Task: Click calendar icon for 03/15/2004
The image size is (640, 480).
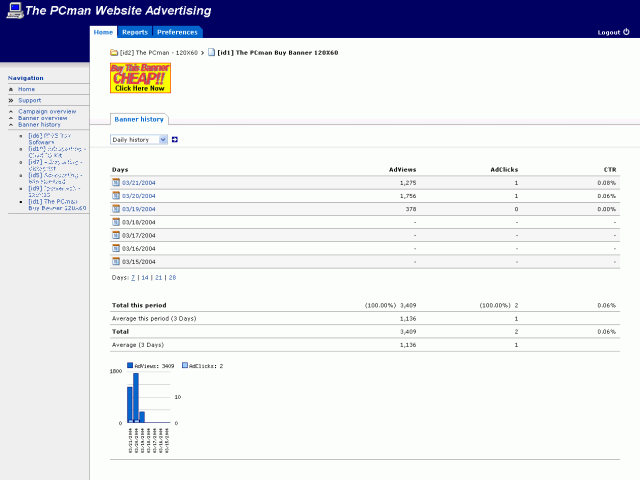Action: (116, 261)
